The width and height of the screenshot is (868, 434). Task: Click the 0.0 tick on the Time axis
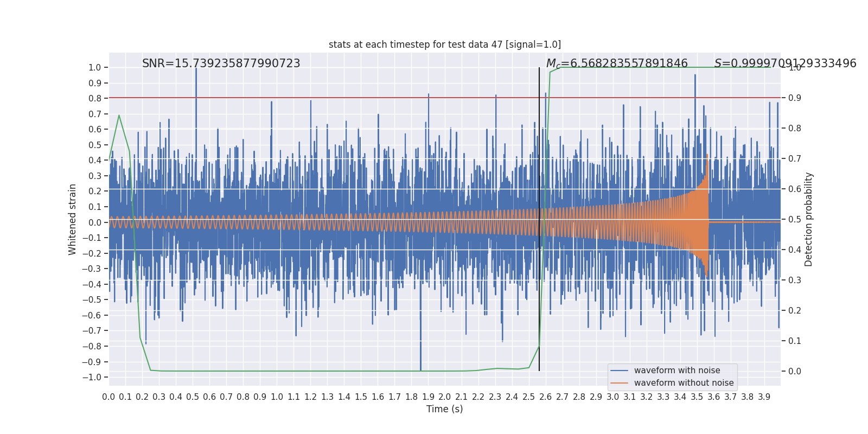pos(108,397)
